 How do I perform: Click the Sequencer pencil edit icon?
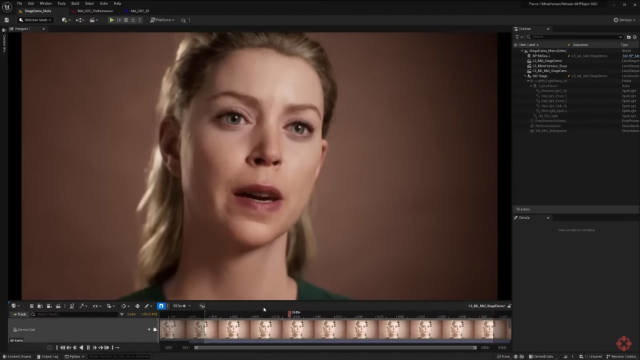pyautogui.click(x=147, y=306)
